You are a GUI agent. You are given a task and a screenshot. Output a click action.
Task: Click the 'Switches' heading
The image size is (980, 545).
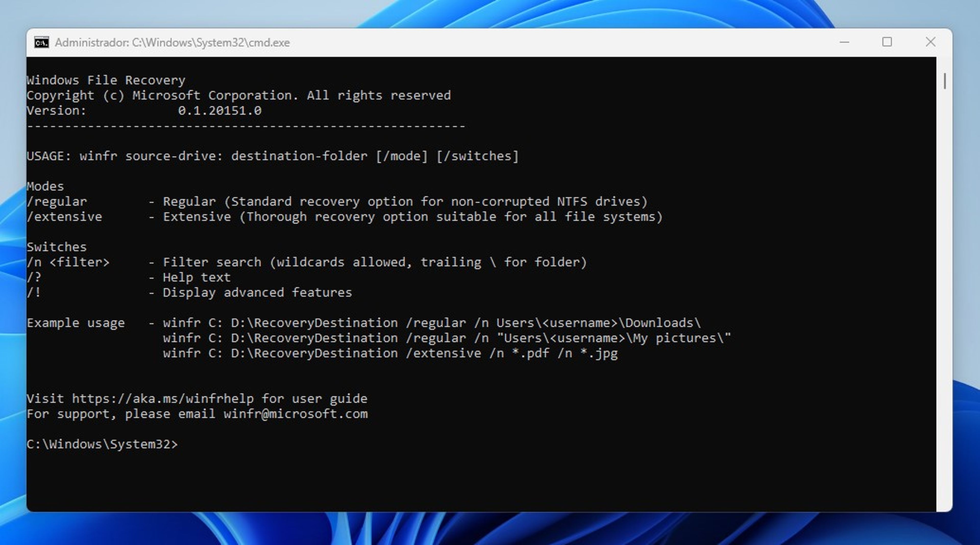pyautogui.click(x=57, y=247)
